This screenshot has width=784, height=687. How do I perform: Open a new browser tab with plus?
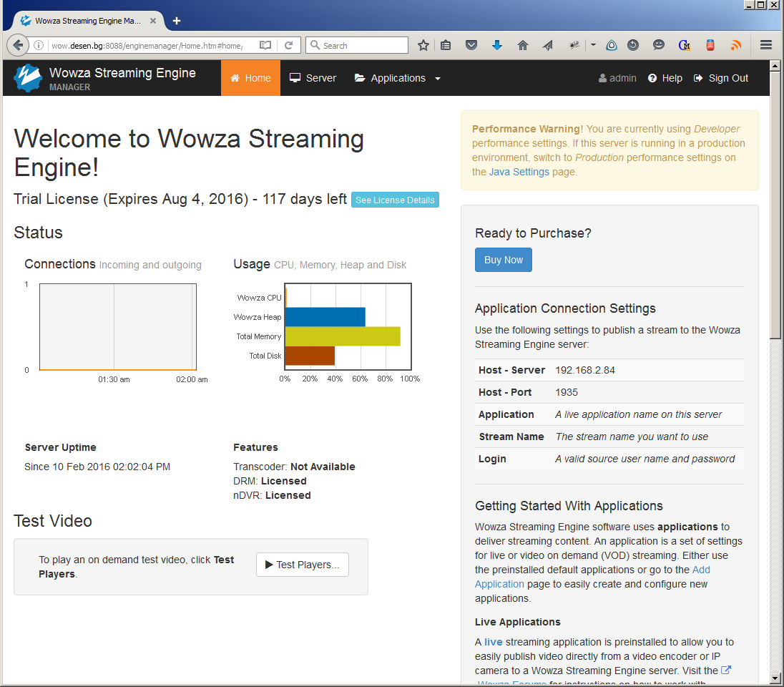(x=177, y=21)
